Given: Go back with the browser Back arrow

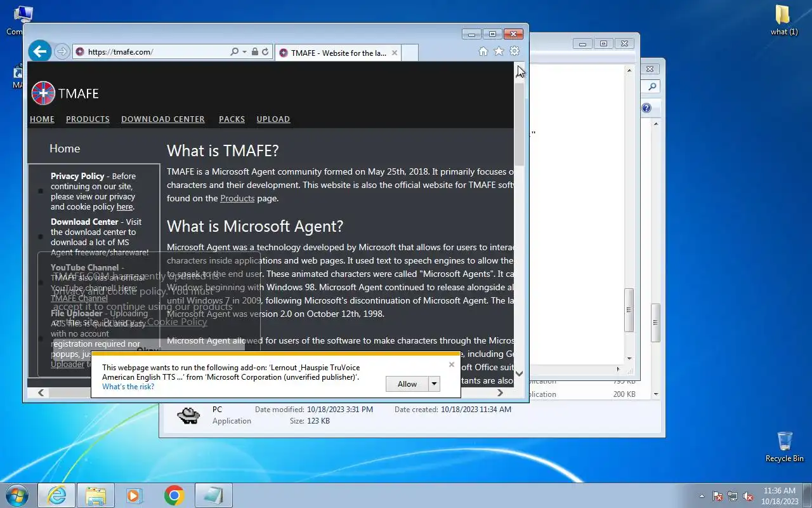Looking at the screenshot, I should tap(40, 51).
